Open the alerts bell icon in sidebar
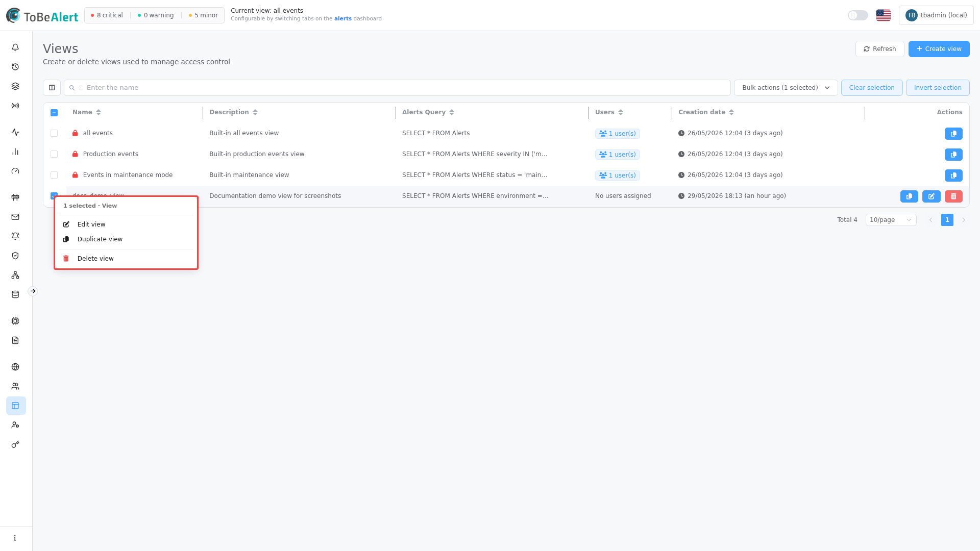This screenshot has height=551, width=980. click(x=15, y=47)
